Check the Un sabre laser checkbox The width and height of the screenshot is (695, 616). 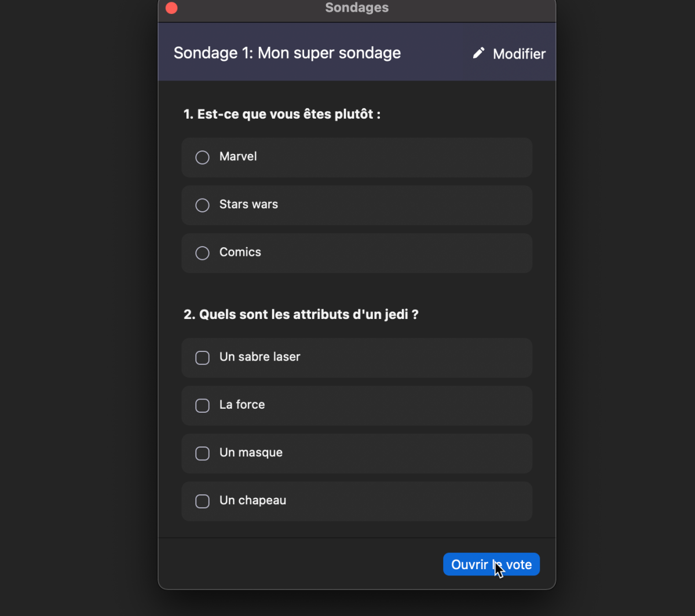point(202,358)
